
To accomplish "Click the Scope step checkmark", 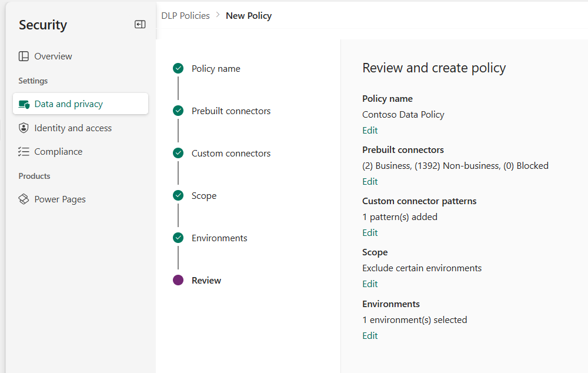I will 178,195.
